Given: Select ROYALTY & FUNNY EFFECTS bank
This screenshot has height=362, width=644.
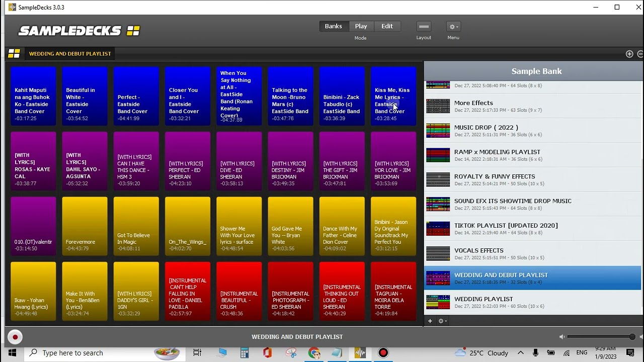Looking at the screenshot, I should [533, 180].
